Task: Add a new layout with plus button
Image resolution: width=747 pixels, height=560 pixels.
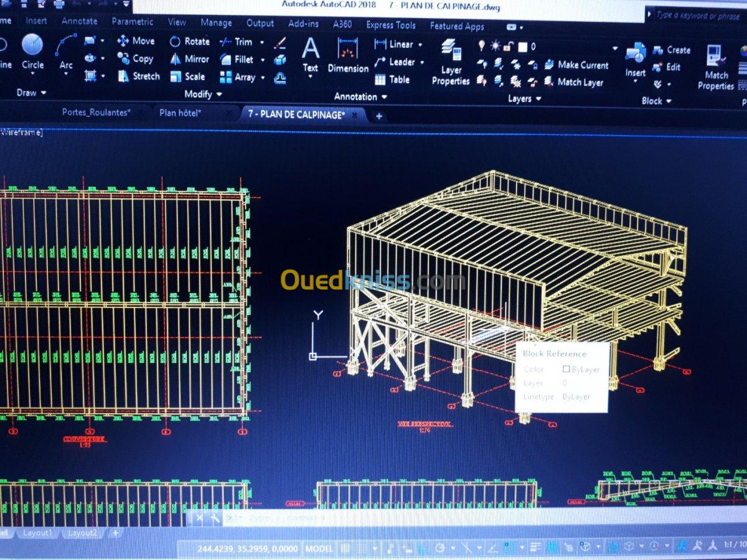Action: (x=115, y=533)
